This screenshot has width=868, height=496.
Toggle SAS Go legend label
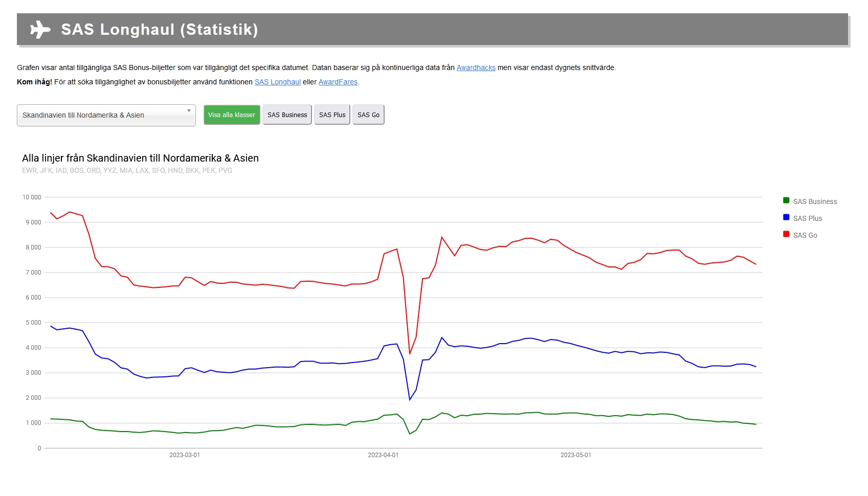point(805,235)
